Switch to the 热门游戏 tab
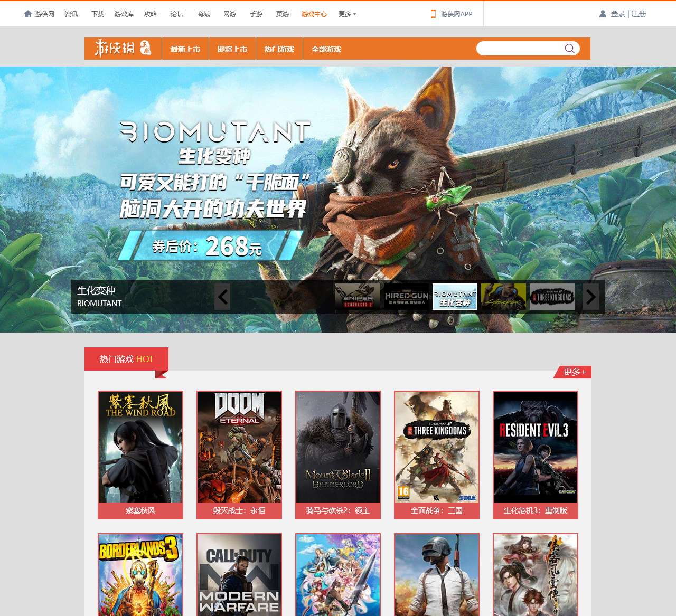The image size is (676, 616). [279, 49]
